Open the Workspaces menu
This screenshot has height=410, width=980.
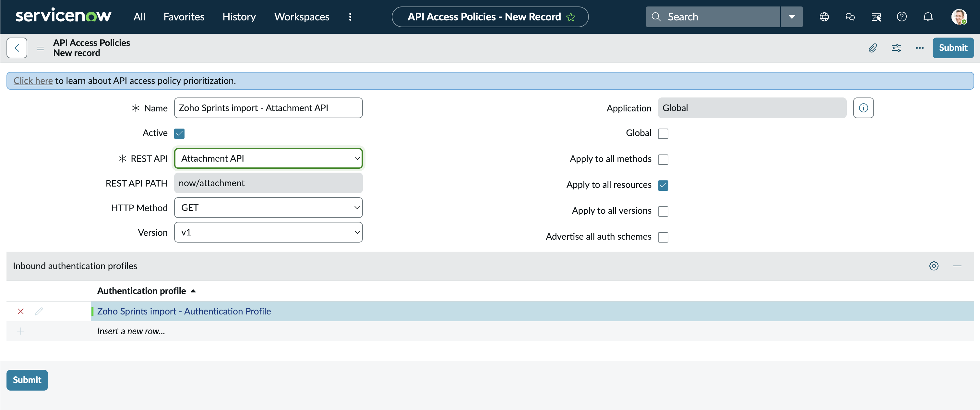tap(302, 17)
